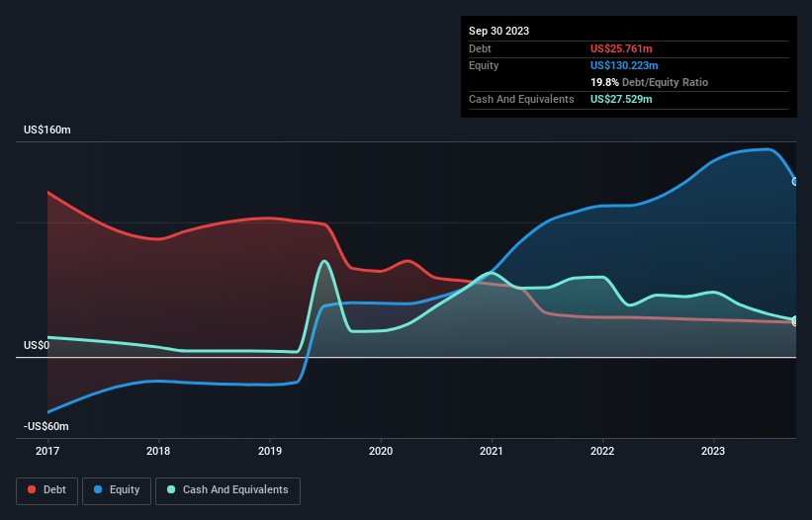Click the US$0 y-axis label

pyautogui.click(x=37, y=345)
